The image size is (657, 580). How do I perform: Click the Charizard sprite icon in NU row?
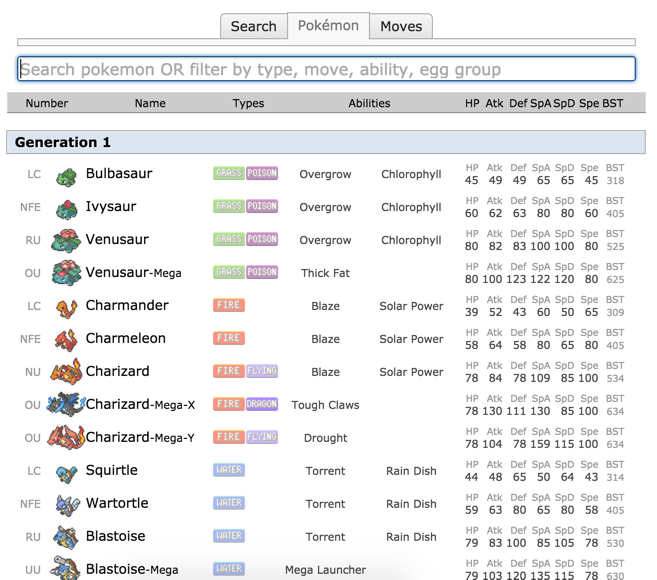(x=66, y=371)
